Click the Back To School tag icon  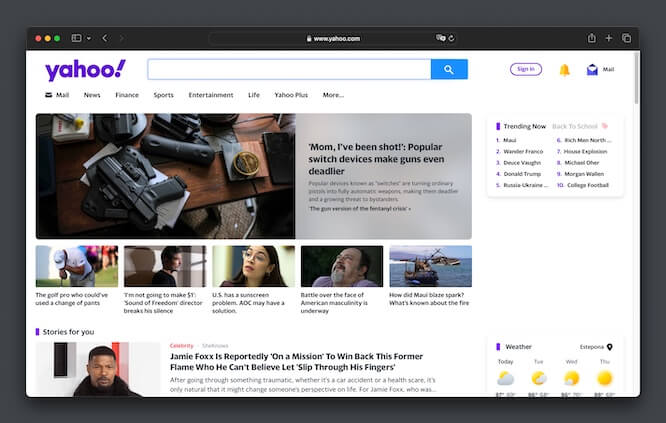point(605,126)
